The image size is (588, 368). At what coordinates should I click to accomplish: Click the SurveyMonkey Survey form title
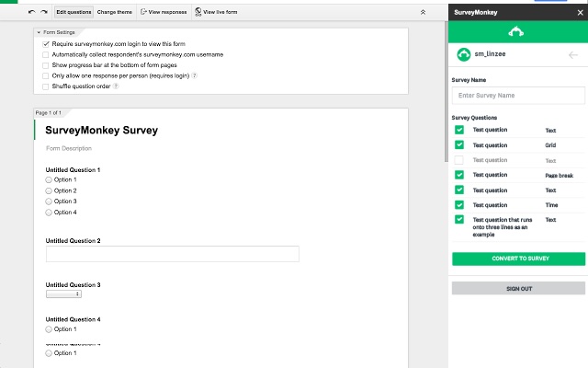(x=102, y=131)
